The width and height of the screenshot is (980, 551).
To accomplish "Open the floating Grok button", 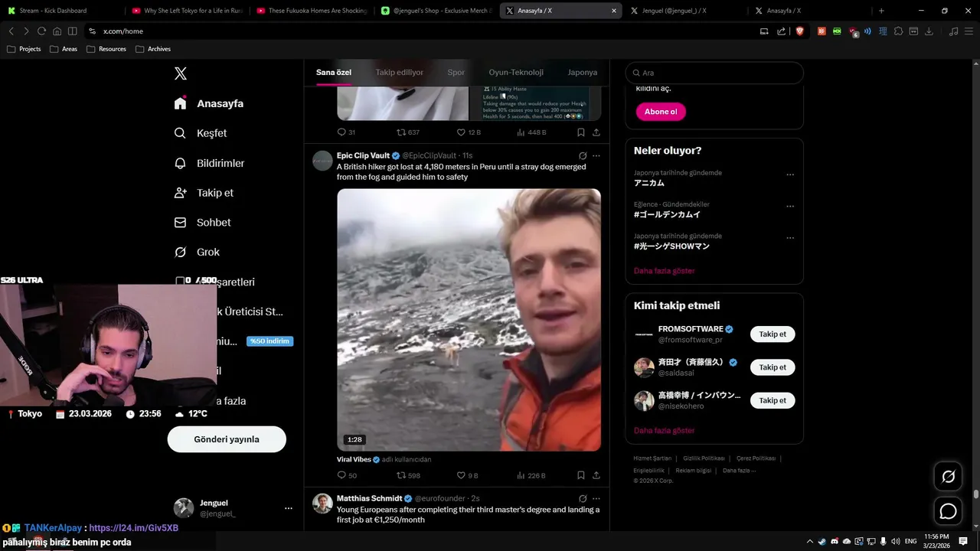I will tap(949, 477).
